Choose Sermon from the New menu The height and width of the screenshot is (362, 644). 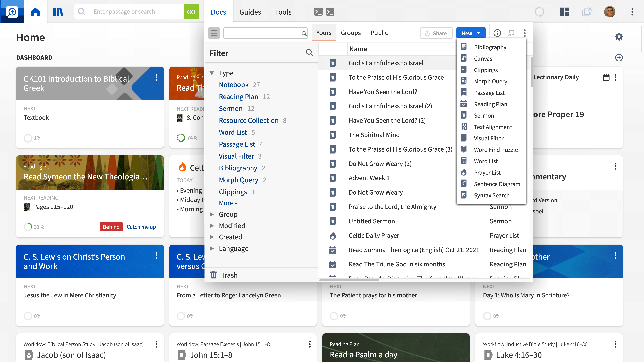coord(491,115)
